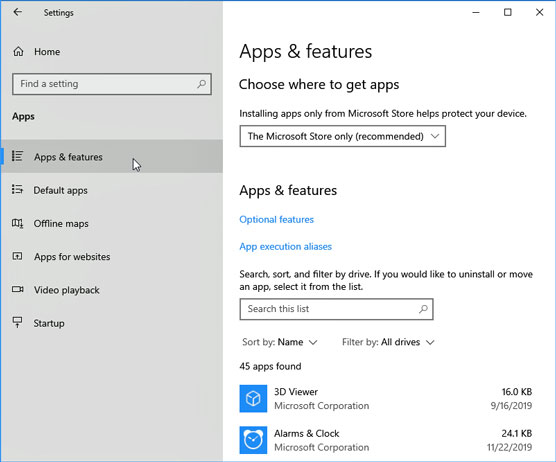Maximize the Settings window
Image resolution: width=556 pixels, height=462 pixels.
pyautogui.click(x=508, y=12)
